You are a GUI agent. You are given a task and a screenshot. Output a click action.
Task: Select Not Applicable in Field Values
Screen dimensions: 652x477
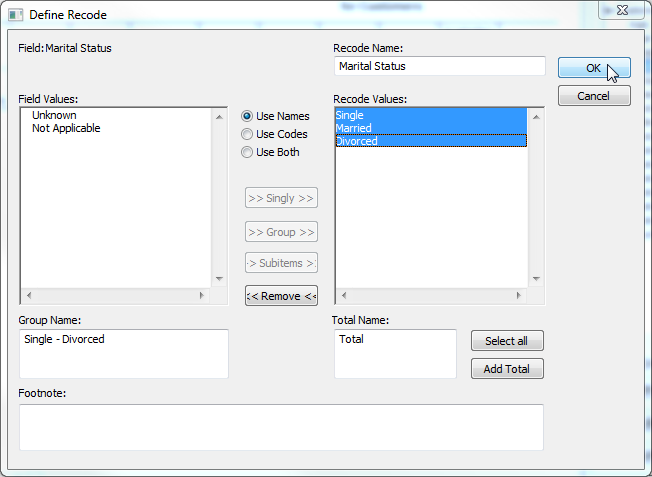click(66, 128)
